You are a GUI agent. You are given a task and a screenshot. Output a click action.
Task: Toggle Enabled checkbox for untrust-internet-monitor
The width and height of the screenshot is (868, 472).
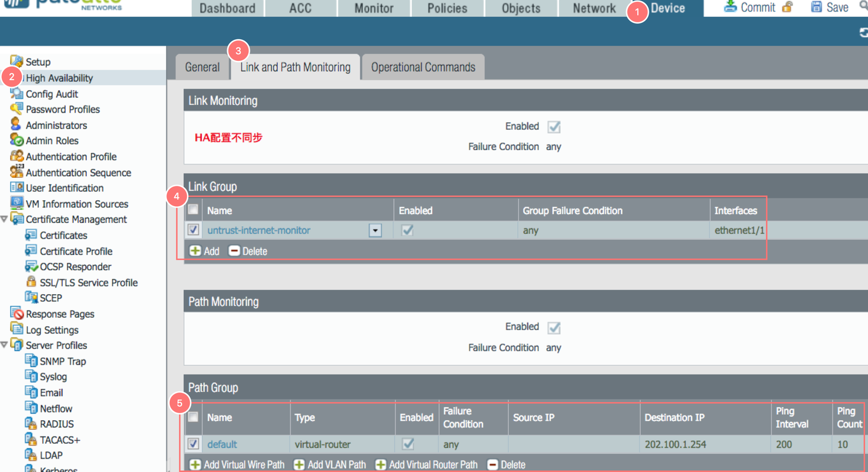407,230
